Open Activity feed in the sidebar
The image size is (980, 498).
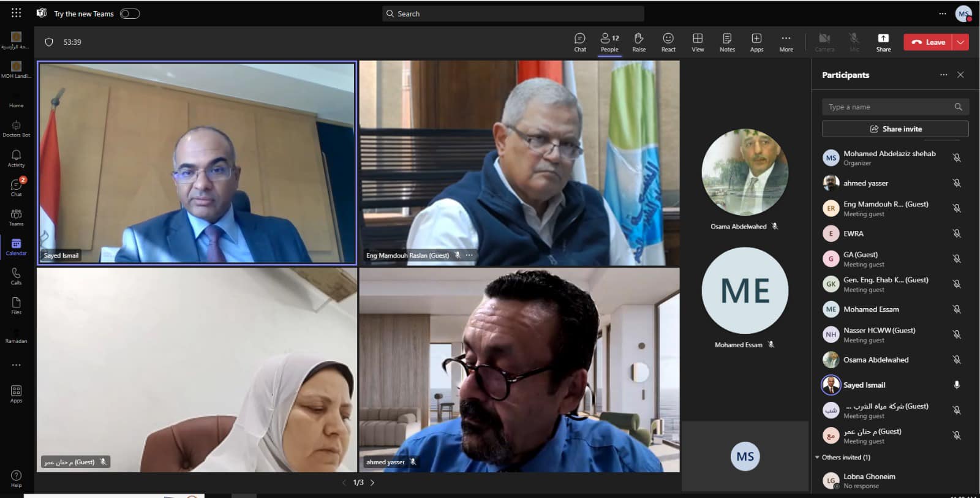(17, 158)
